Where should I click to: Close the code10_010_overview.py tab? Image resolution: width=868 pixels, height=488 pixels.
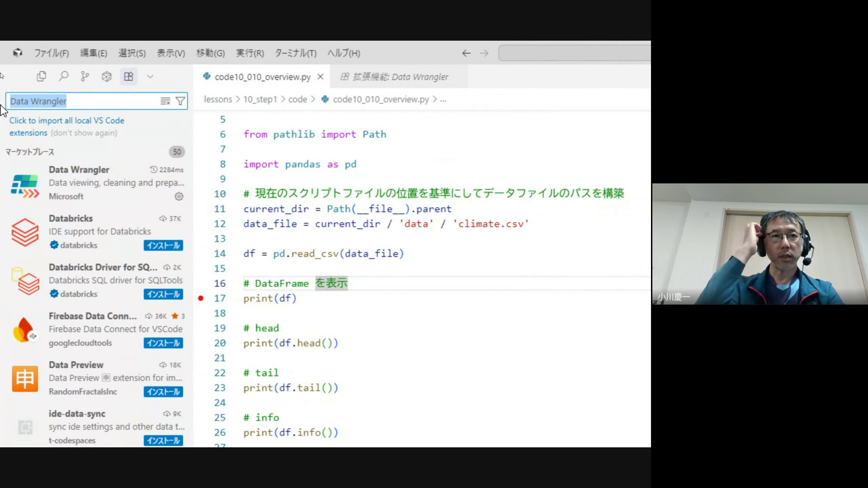(321, 77)
